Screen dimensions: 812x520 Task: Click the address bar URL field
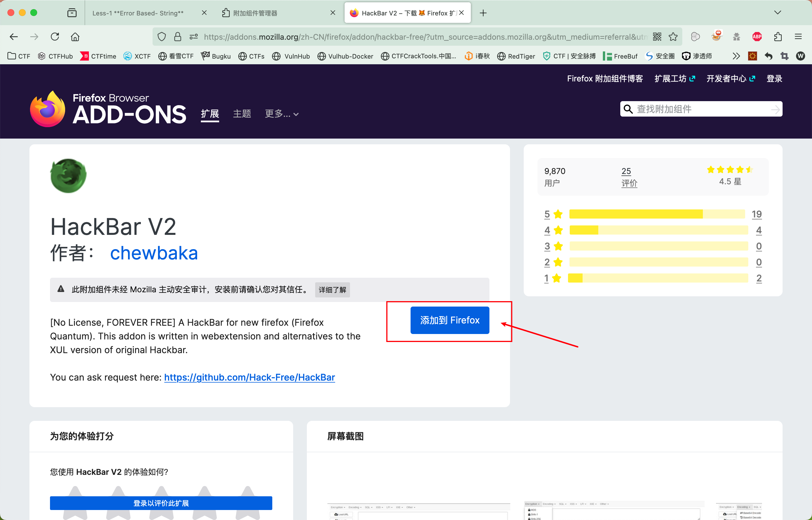tap(425, 37)
